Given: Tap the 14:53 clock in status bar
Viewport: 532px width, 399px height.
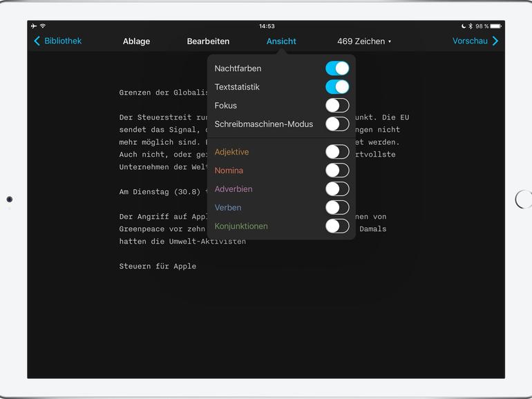Looking at the screenshot, I should [x=267, y=26].
